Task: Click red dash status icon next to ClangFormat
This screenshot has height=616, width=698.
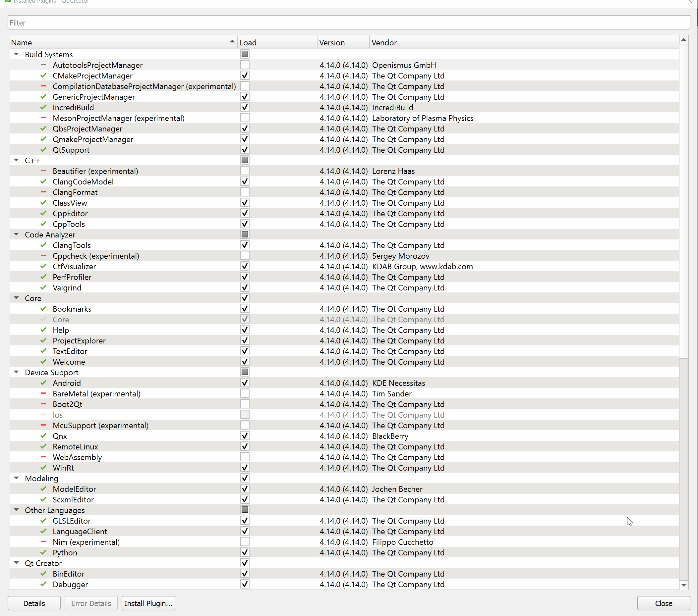Action: pyautogui.click(x=43, y=192)
